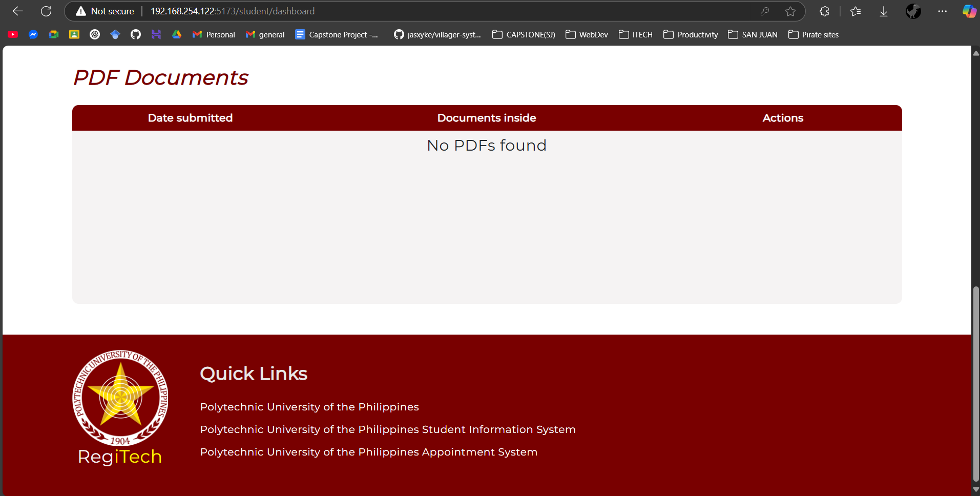Open Polytechnic University Appointment System link
This screenshot has width=980, height=496.
point(368,452)
